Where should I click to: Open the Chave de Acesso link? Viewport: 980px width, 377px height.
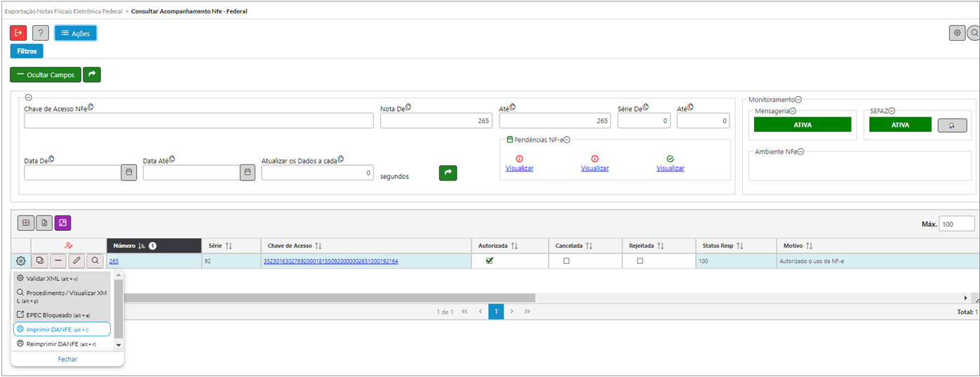pos(330,261)
